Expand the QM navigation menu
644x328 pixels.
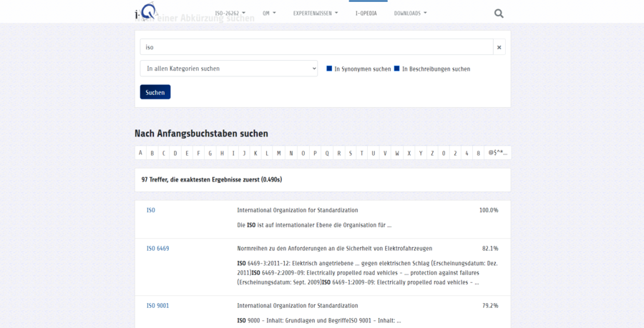269,13
